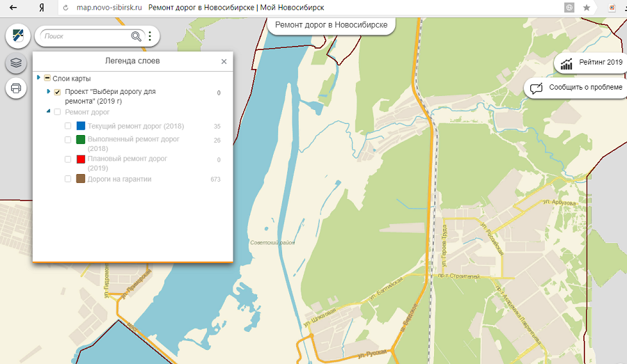Toggle the Дороги на гарантии checkbox
This screenshot has height=364, width=627.
(x=68, y=179)
